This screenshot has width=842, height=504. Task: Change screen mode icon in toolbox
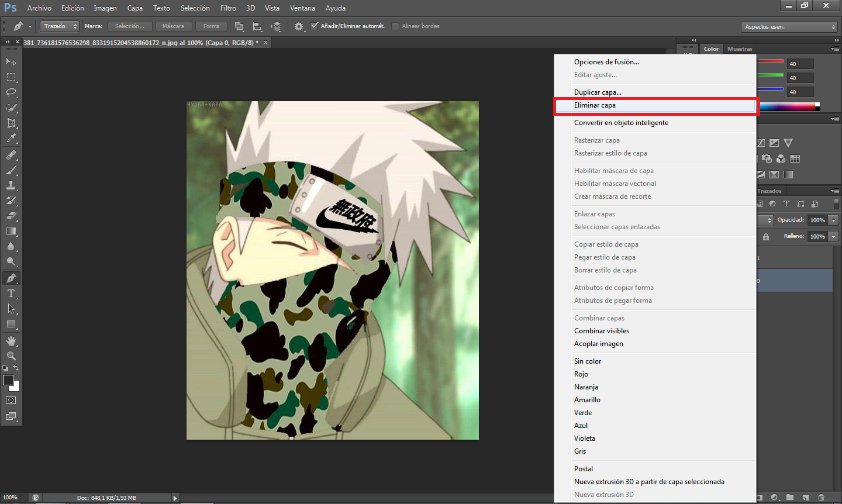[11, 416]
